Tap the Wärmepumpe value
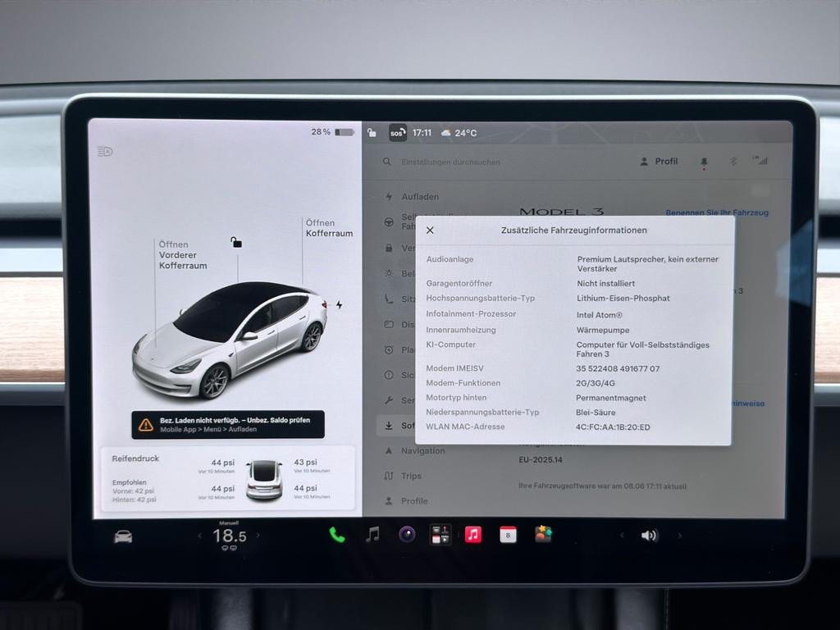Viewport: 840px width, 630px height. click(x=603, y=330)
